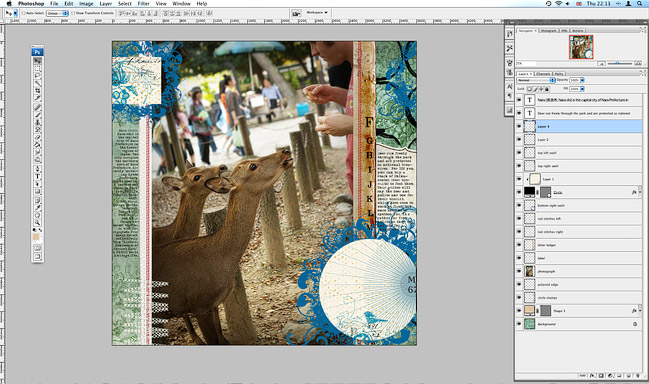Toggle visibility of Layer 3

pos(519,126)
